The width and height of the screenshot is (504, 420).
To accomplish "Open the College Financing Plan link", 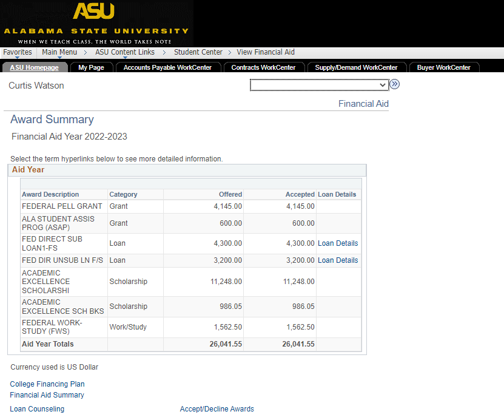I will (47, 384).
